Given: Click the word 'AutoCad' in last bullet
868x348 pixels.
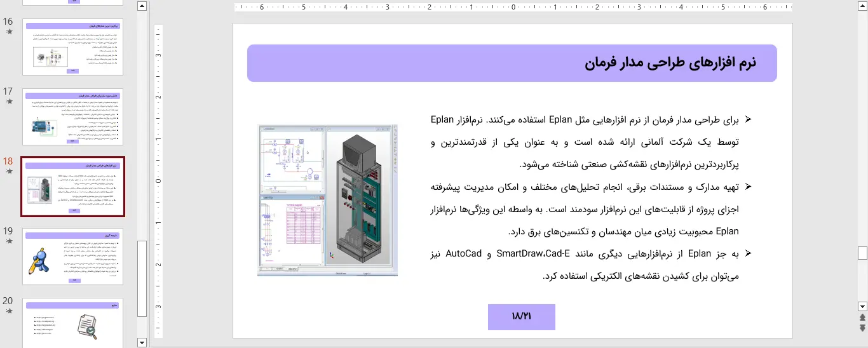Looking at the screenshot, I should (x=463, y=254).
